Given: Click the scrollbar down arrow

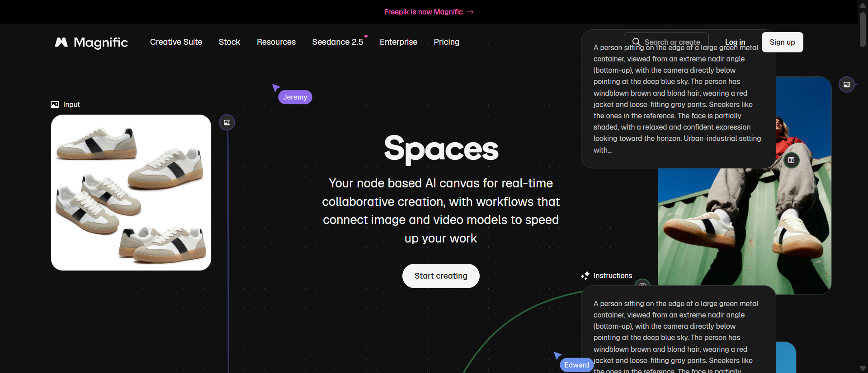Looking at the screenshot, I should pos(863,368).
